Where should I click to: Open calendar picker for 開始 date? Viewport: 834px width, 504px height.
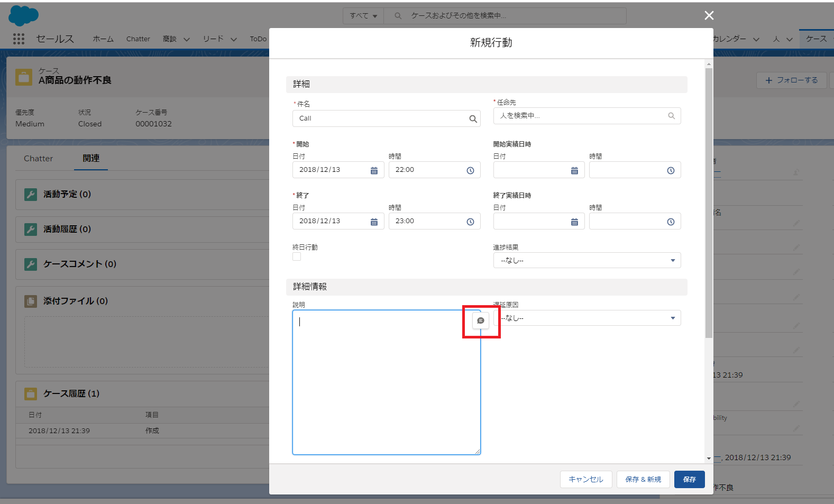[374, 170]
